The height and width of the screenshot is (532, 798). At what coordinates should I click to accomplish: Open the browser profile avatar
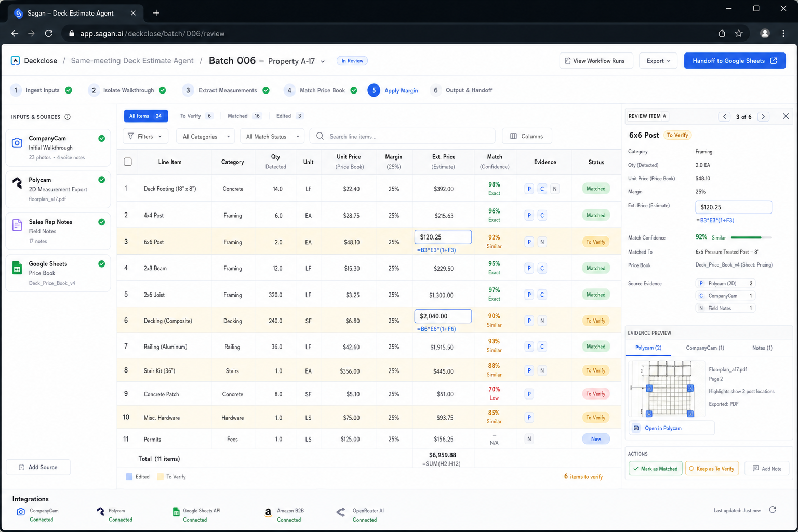(x=765, y=33)
